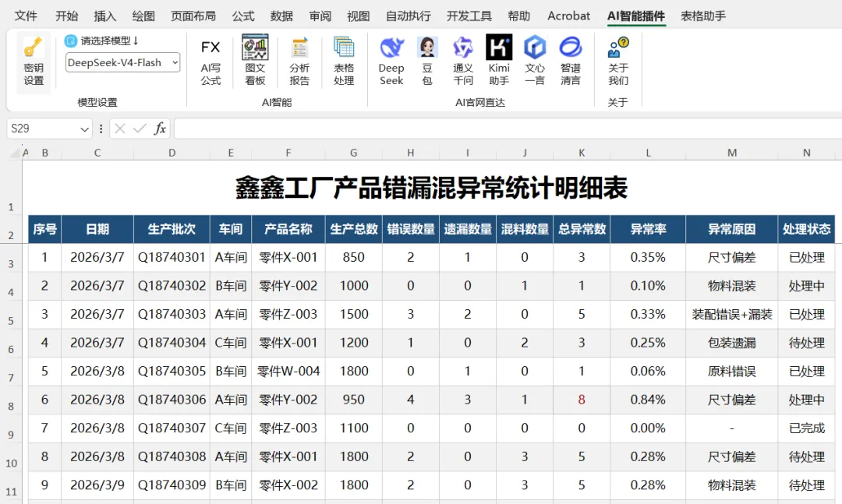This screenshot has height=504, width=842.
Task: Select row 8 header
Action: [x=11, y=400]
